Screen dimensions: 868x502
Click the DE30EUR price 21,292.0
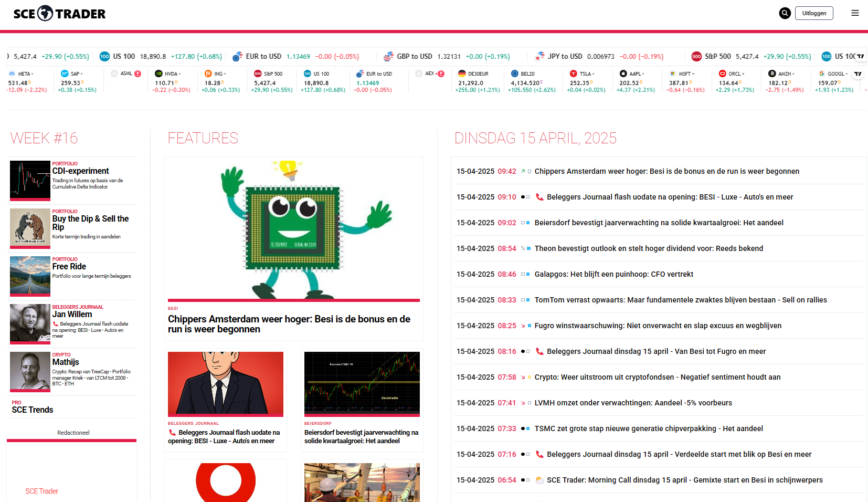click(471, 83)
